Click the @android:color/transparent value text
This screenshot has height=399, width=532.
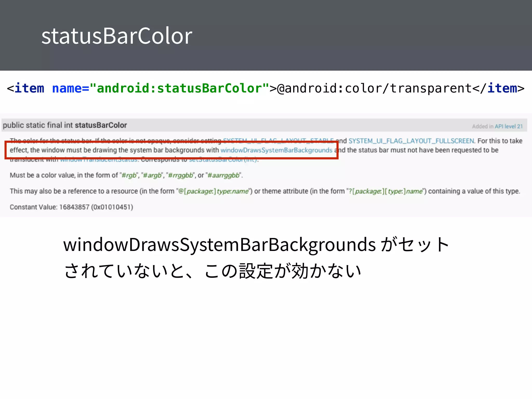[374, 88]
